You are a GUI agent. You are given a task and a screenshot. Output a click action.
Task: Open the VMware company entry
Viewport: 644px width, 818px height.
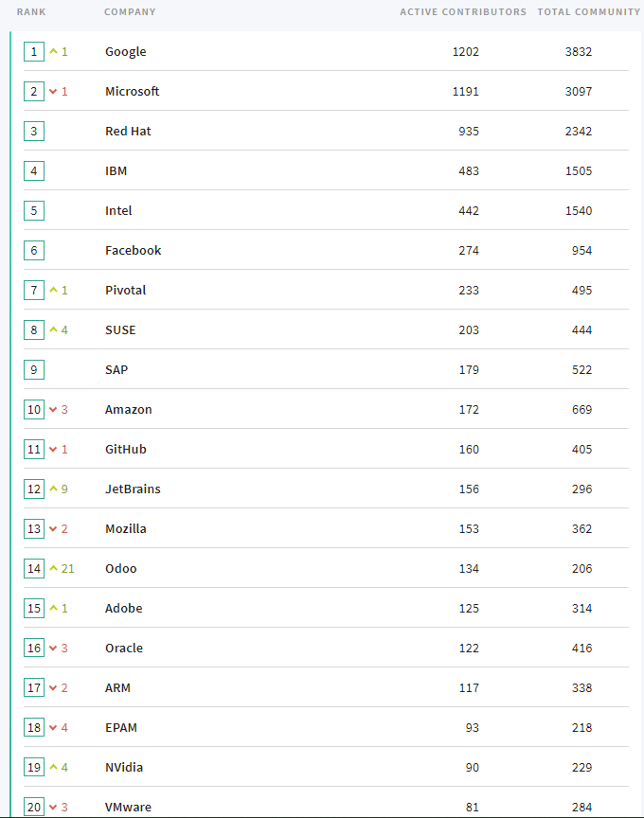[129, 807]
